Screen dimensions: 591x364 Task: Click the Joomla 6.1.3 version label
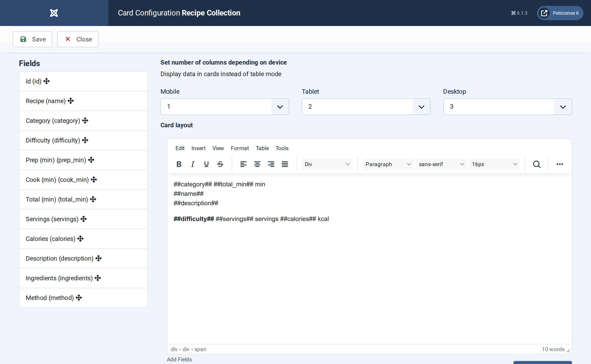tap(519, 13)
